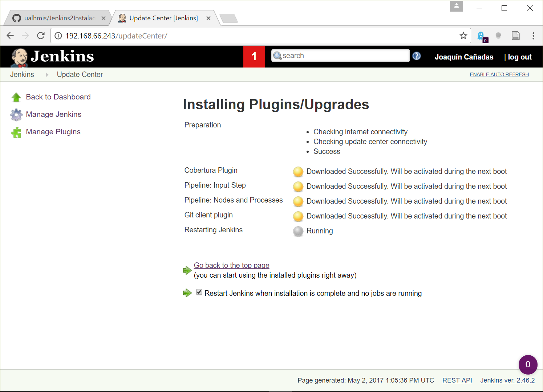This screenshot has height=392, width=543.
Task: Click the Jenkins butler logo icon
Action: (20, 57)
